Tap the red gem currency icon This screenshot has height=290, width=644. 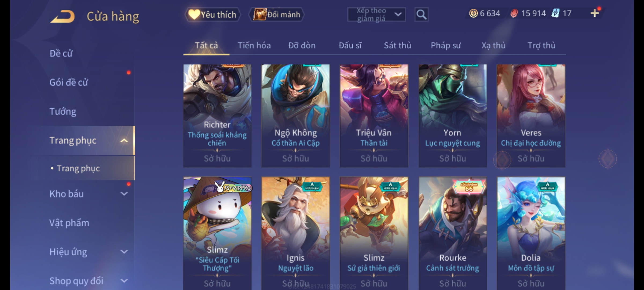point(514,13)
